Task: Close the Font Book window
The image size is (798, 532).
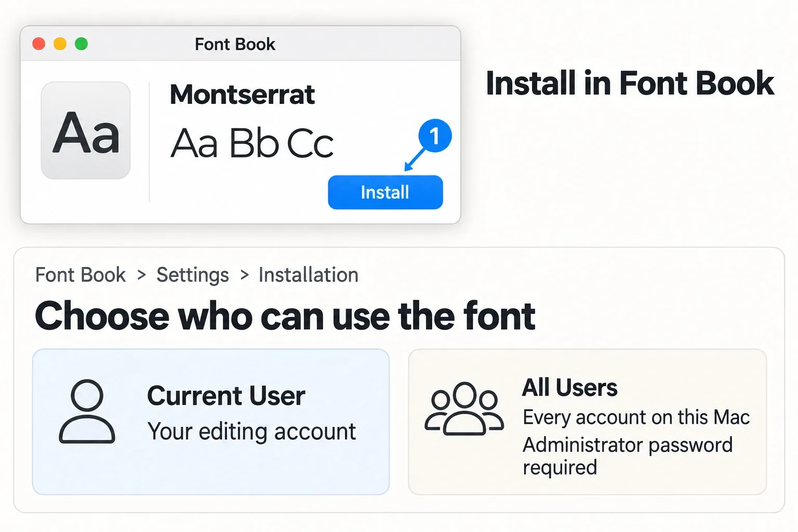Action: [39, 44]
